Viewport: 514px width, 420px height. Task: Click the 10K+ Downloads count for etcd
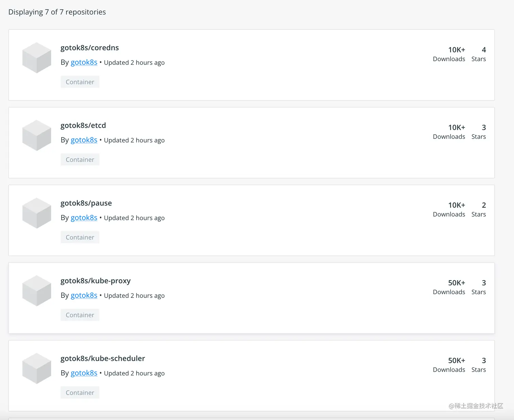[449, 132]
